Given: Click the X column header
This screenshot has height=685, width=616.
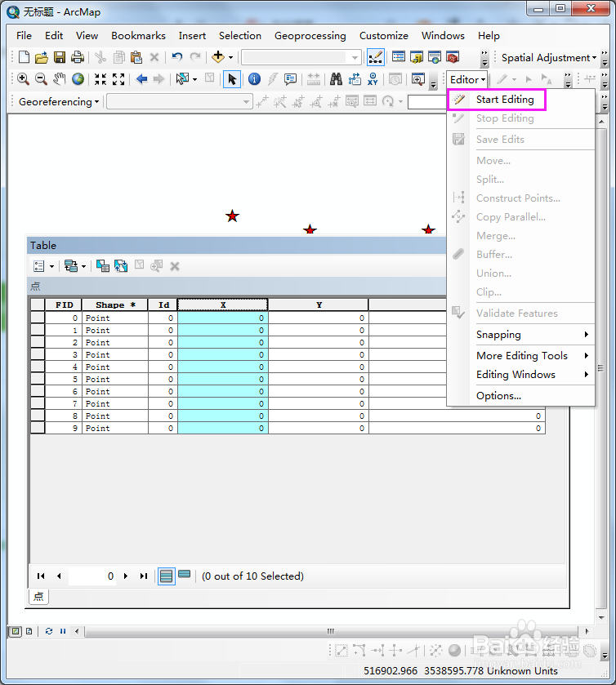Looking at the screenshot, I should point(222,305).
